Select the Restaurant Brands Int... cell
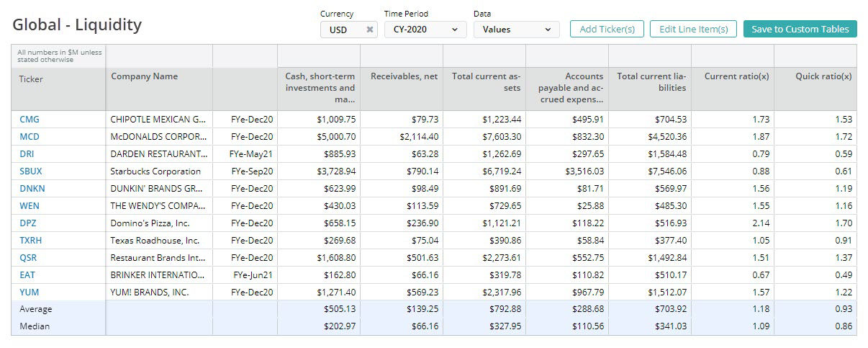Viewport: 868px width, 348px height. (159, 257)
